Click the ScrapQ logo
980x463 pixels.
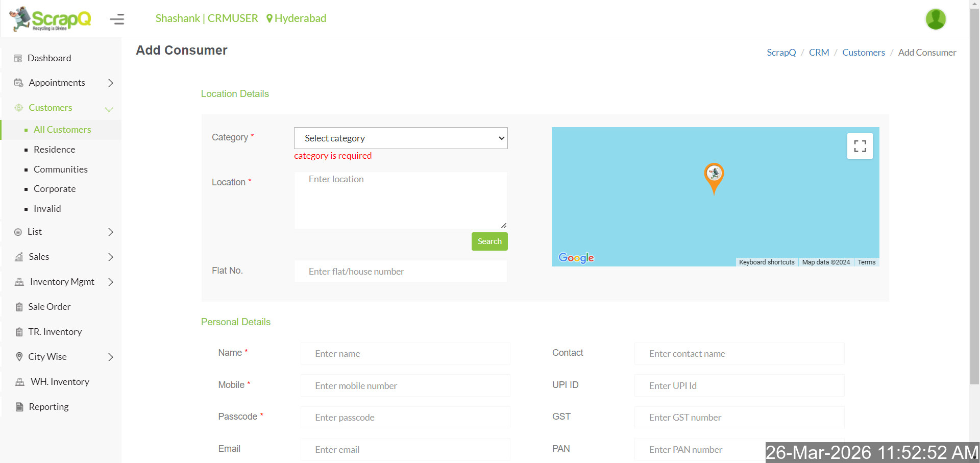51,19
